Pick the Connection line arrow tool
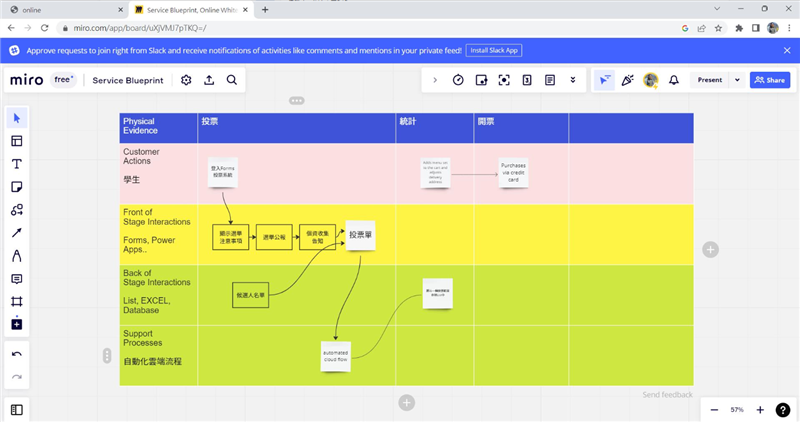 pyautogui.click(x=17, y=233)
